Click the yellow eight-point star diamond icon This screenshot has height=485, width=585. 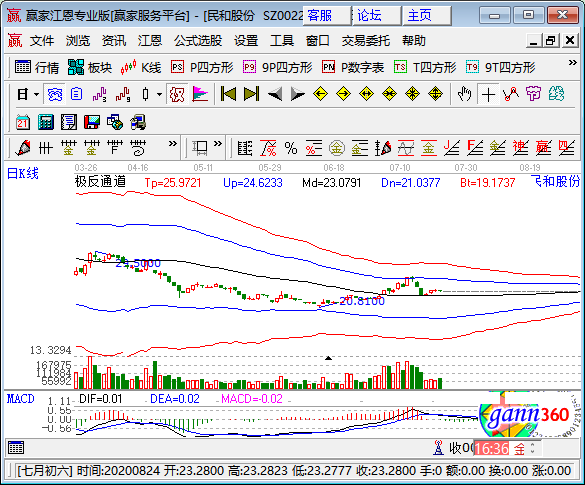(x=412, y=94)
